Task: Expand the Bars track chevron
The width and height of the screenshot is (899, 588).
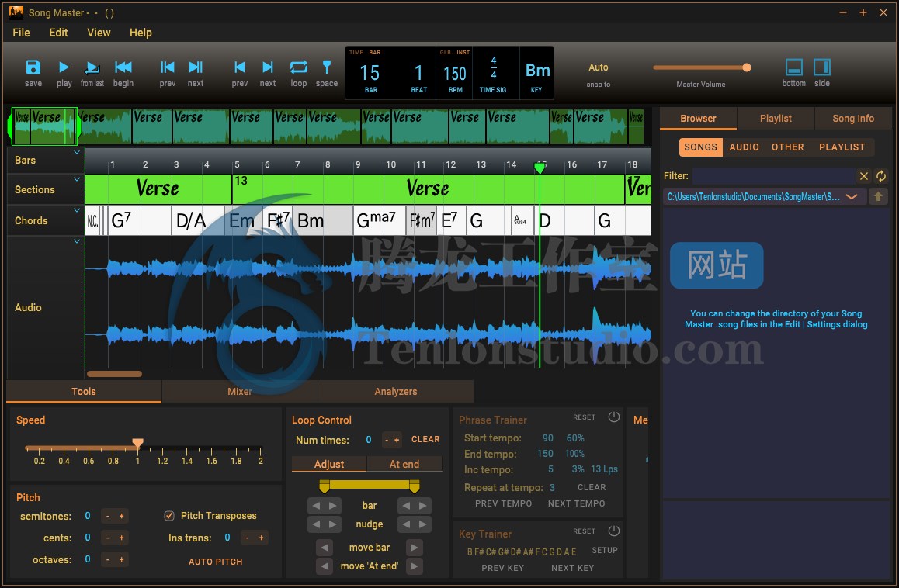Action: pos(77,153)
